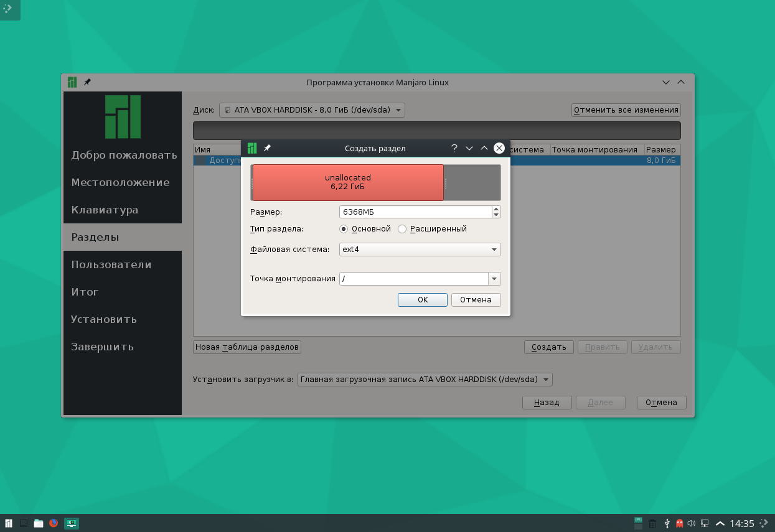Grab the right resize handle of partition bar
This screenshot has height=532, width=775.
click(x=446, y=183)
